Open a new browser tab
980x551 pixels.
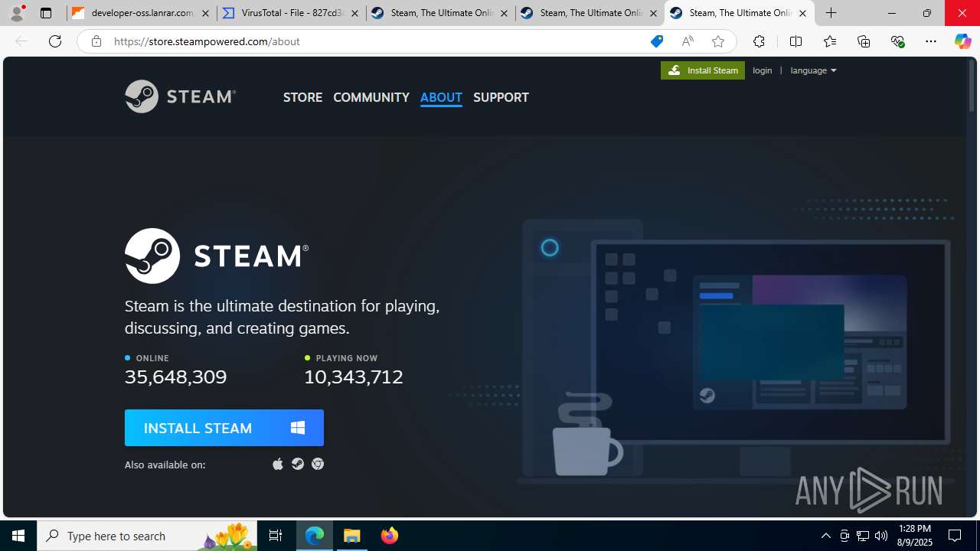[x=831, y=13]
